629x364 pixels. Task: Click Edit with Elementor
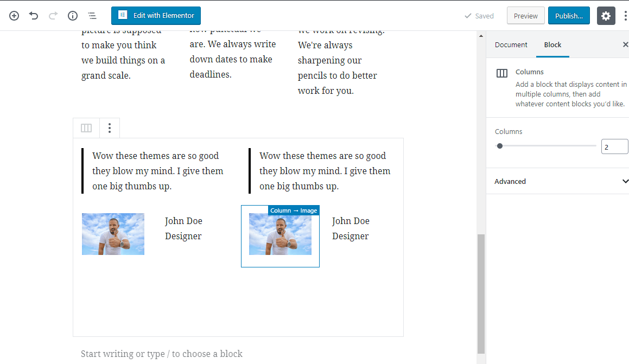point(156,16)
